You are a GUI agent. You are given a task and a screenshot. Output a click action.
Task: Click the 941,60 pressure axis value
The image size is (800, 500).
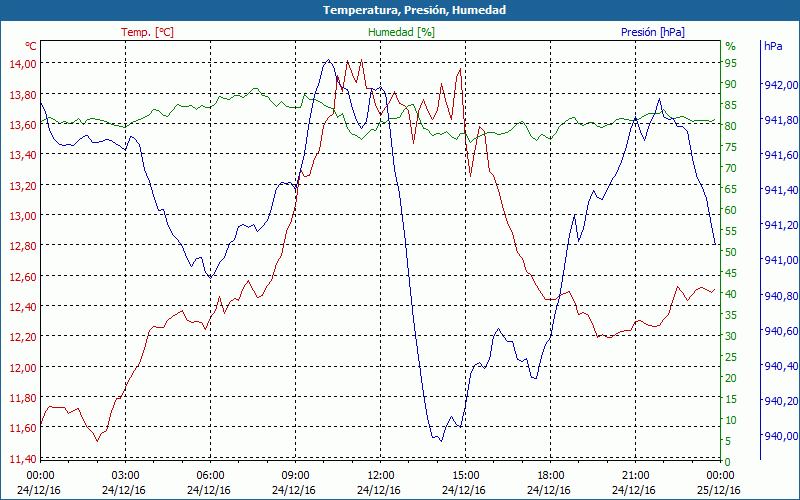point(781,155)
